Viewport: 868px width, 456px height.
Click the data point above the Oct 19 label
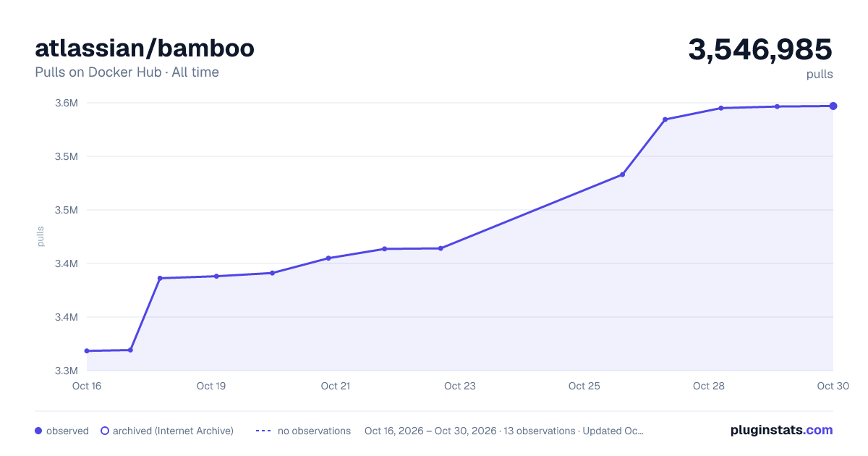coord(216,276)
